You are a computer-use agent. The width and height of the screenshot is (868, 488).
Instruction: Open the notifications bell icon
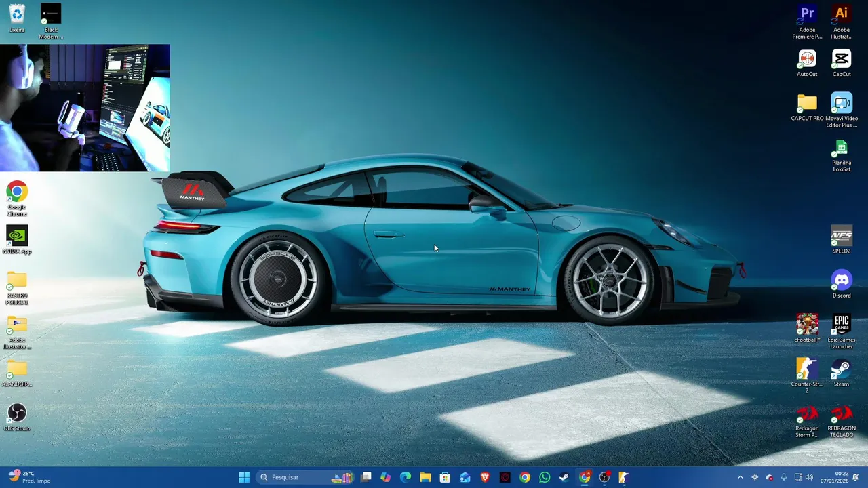pyautogui.click(x=856, y=477)
